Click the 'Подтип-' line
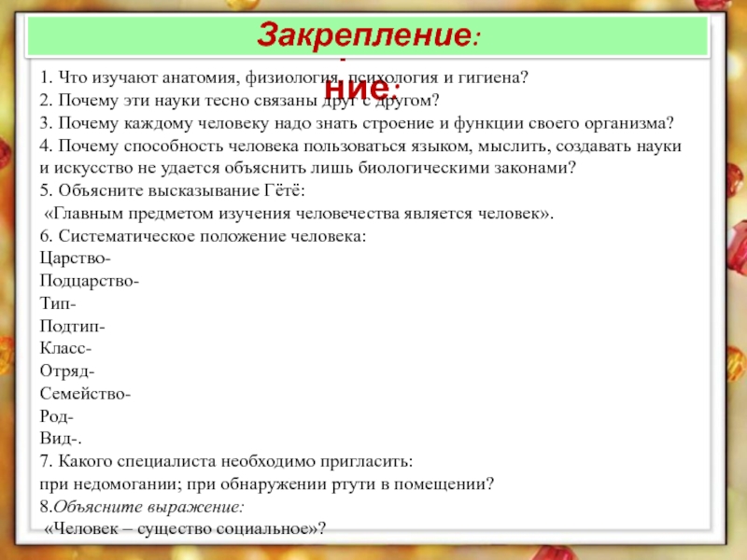The height and width of the screenshot is (560, 747). point(73,326)
